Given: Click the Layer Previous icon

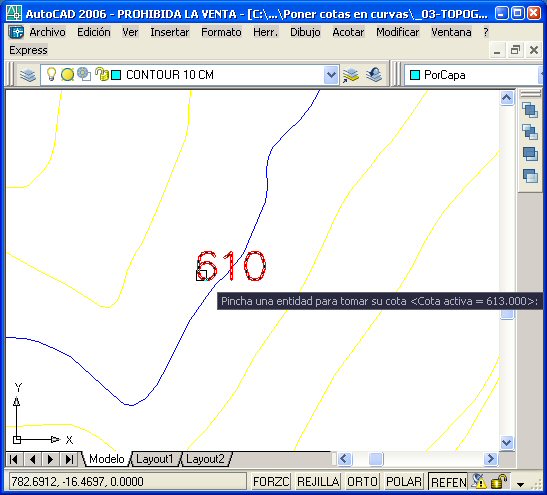Looking at the screenshot, I should [374, 75].
